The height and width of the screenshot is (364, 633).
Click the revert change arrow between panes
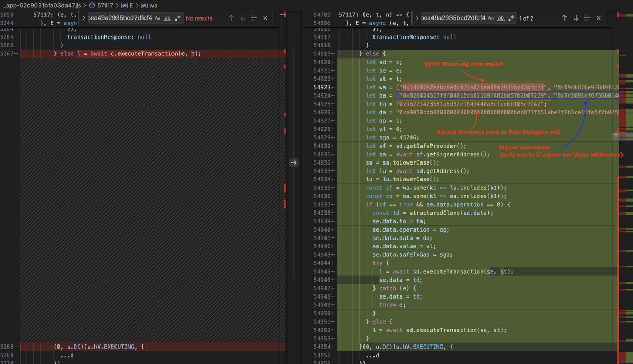294,163
